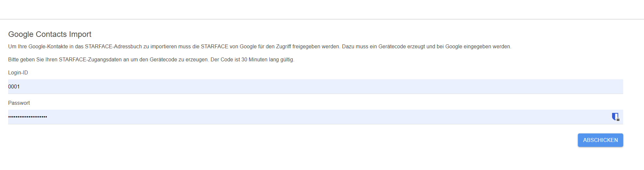The image size is (644, 170).
Task: Click the Passwort field label
Action: (19, 103)
